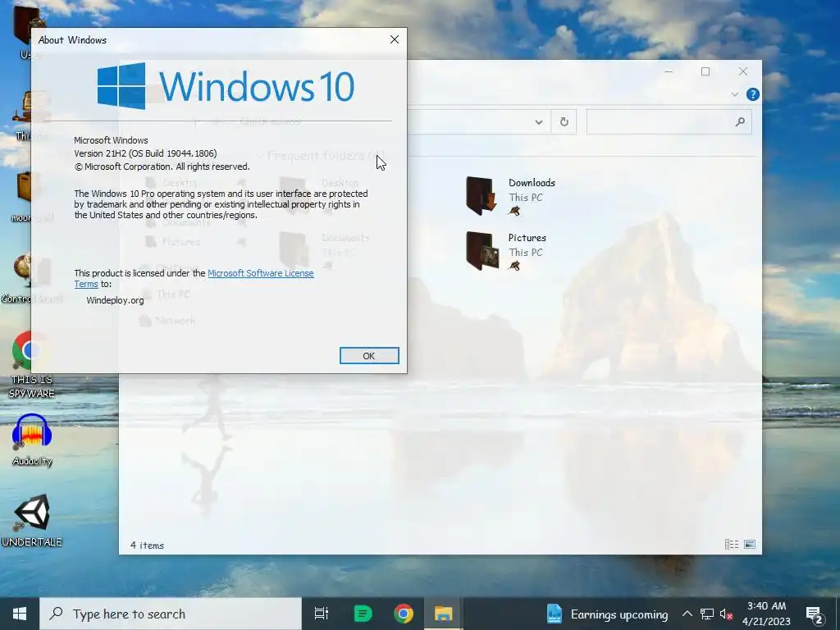The height and width of the screenshot is (630, 840).
Task: Close the About Windows dialog
Action: (x=395, y=39)
